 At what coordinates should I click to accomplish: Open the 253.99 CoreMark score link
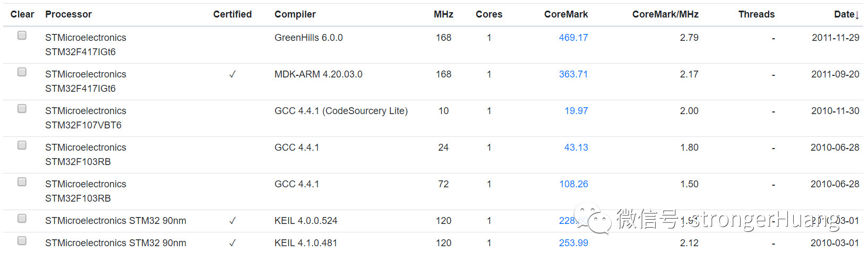point(573,243)
